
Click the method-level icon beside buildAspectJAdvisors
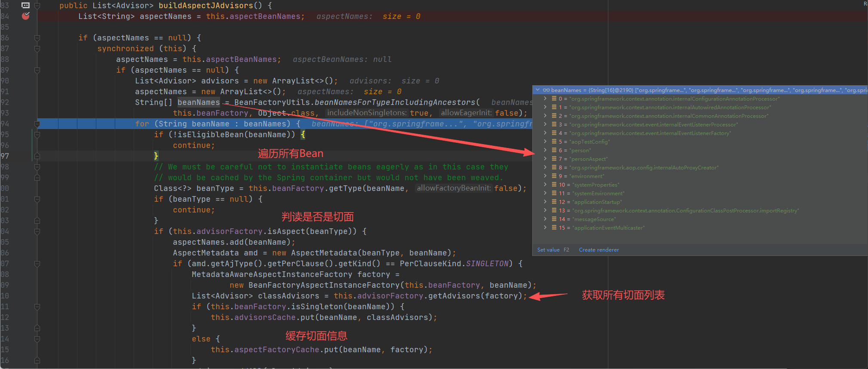pyautogui.click(x=25, y=6)
